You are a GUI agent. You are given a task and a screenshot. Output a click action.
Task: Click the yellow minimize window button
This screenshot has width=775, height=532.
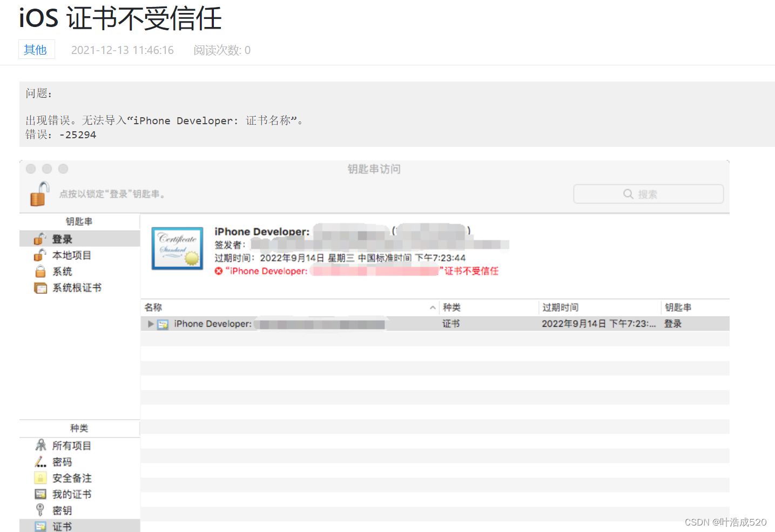click(x=47, y=169)
